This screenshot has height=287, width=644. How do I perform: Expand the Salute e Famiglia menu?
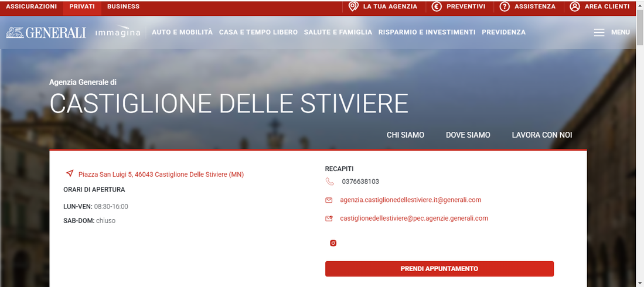338,32
